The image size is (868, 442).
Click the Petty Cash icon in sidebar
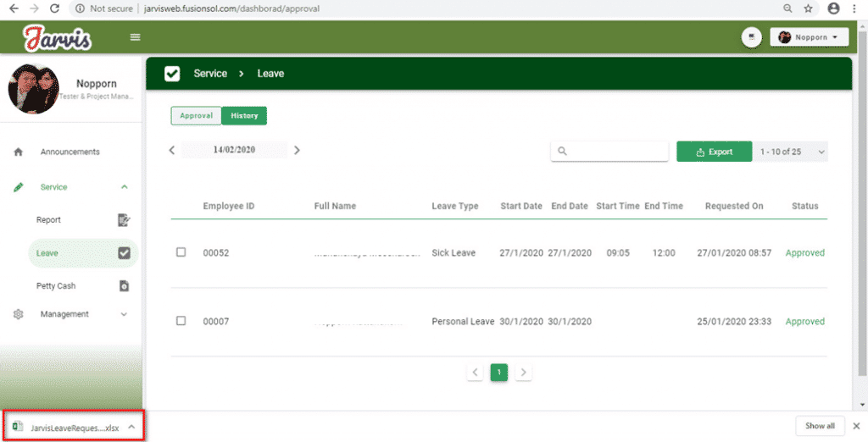124,286
